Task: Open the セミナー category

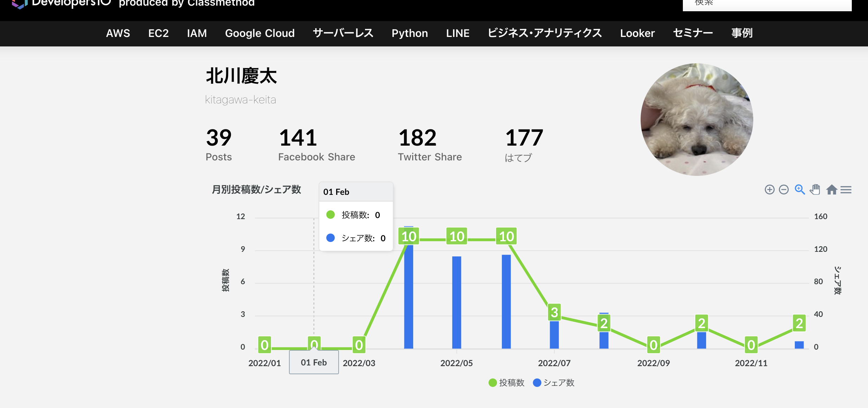Action: pos(693,33)
